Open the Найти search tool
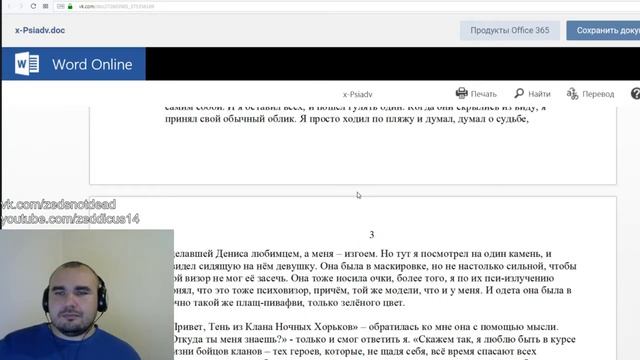This screenshot has height=360, width=640. tap(533, 93)
